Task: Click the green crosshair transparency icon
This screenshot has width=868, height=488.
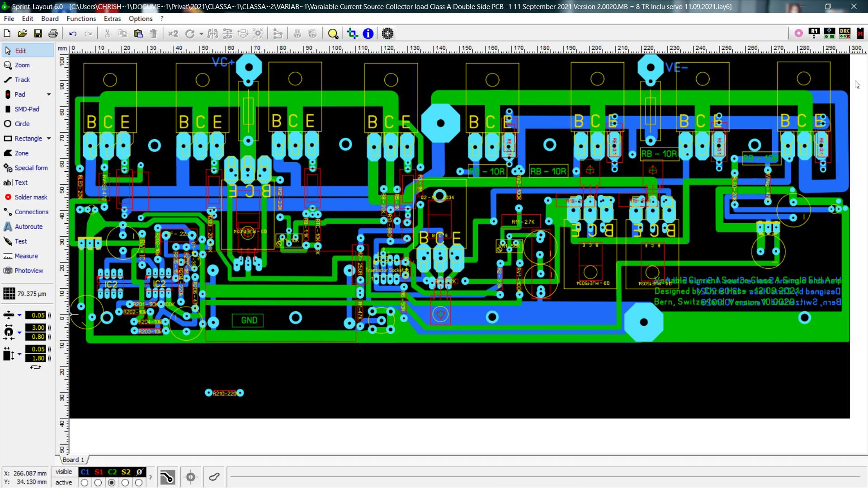Action: [x=352, y=33]
